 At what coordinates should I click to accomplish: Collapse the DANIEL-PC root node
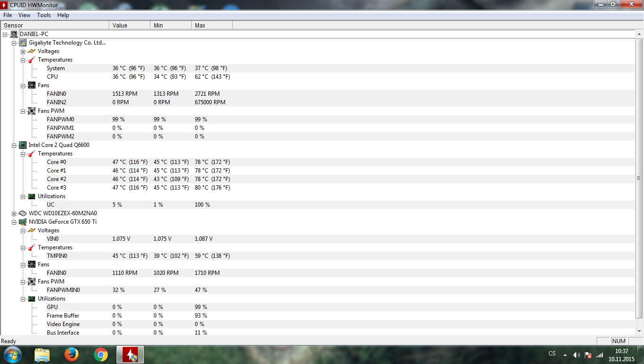5,34
